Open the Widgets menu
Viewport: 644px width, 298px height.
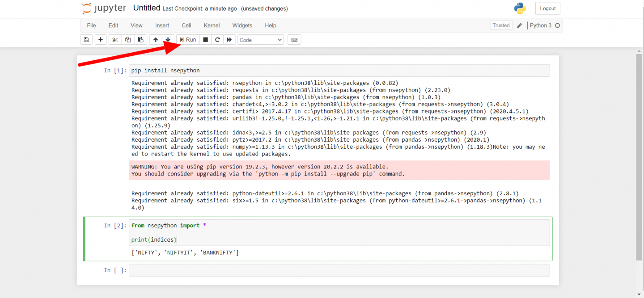point(242,25)
